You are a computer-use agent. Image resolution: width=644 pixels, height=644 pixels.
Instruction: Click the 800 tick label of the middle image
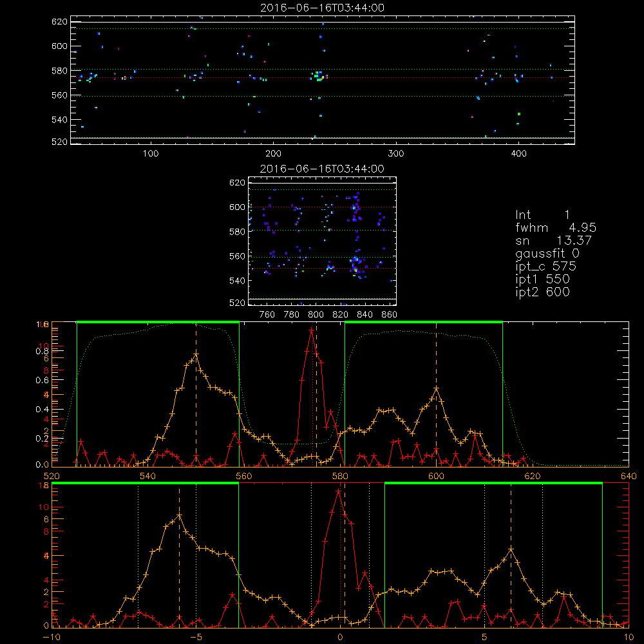pos(316,315)
